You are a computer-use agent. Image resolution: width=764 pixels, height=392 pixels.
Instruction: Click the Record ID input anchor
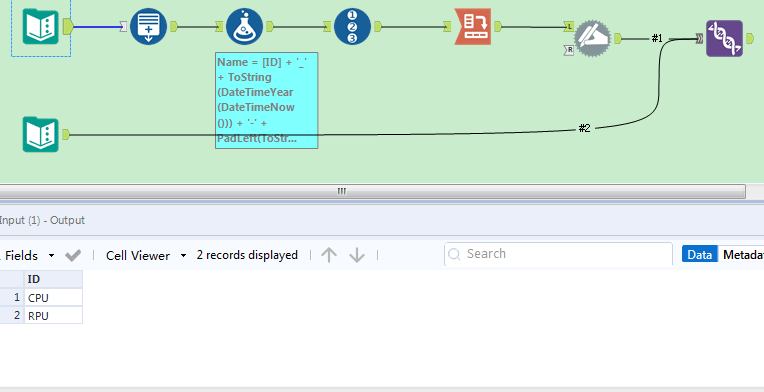tap(327, 27)
